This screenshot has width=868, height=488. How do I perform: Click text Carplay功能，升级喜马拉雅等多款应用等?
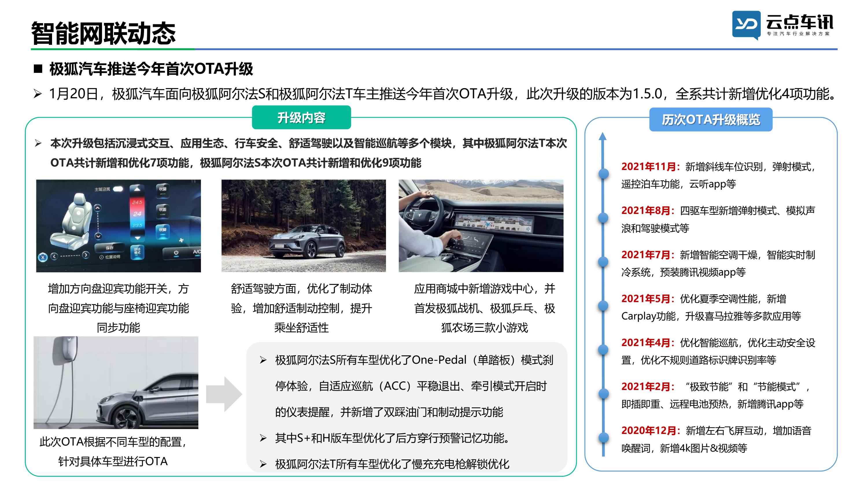click(x=711, y=316)
